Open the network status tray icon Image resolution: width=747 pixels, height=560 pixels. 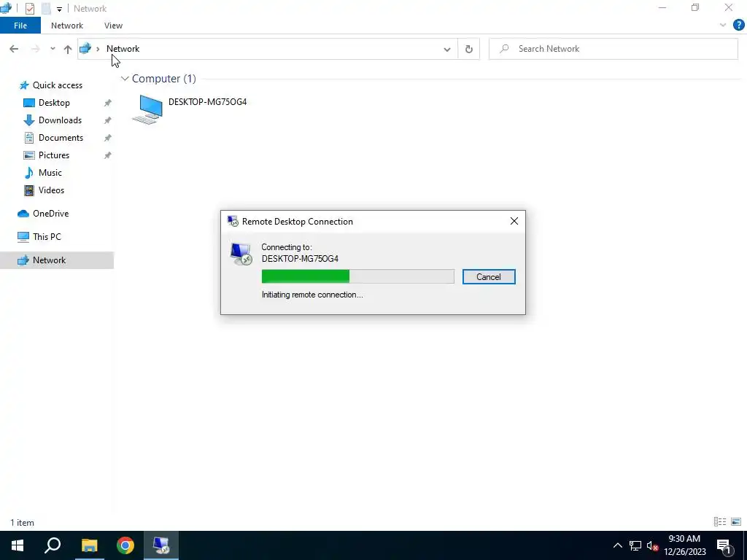click(x=635, y=545)
